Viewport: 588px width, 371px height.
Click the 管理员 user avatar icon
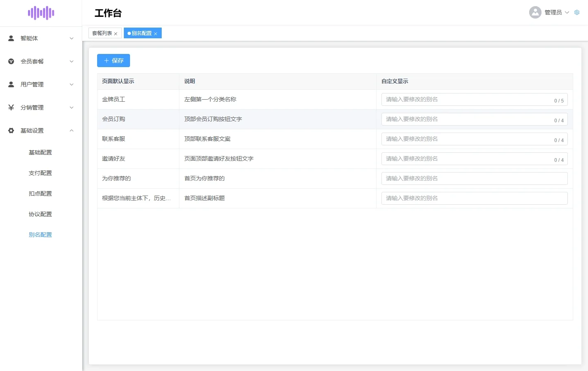click(x=535, y=12)
